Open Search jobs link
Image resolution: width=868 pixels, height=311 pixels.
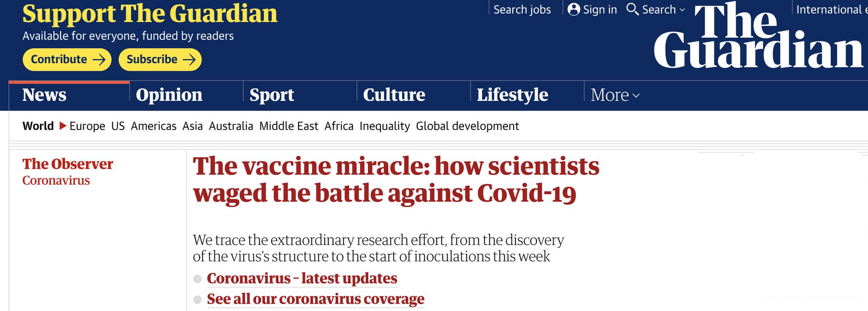(522, 9)
